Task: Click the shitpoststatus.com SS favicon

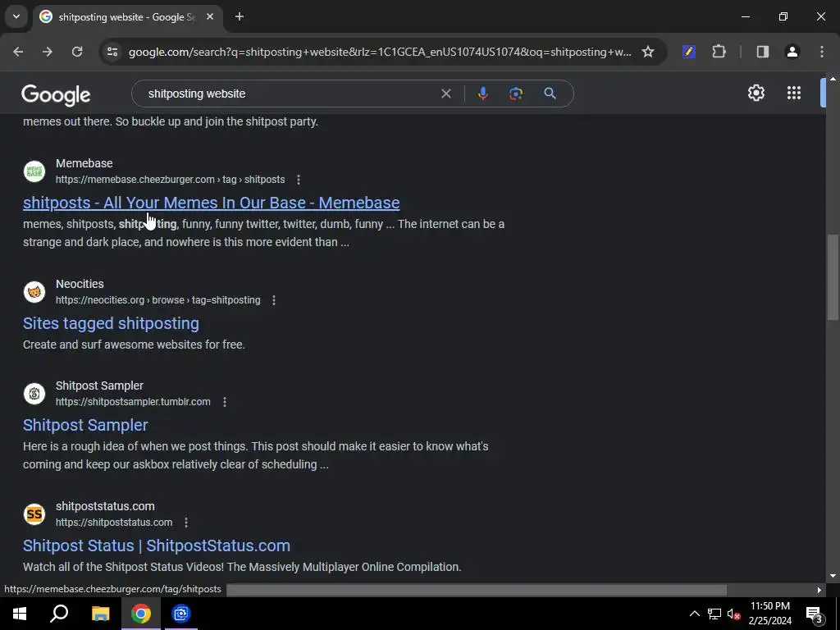Action: click(x=34, y=514)
